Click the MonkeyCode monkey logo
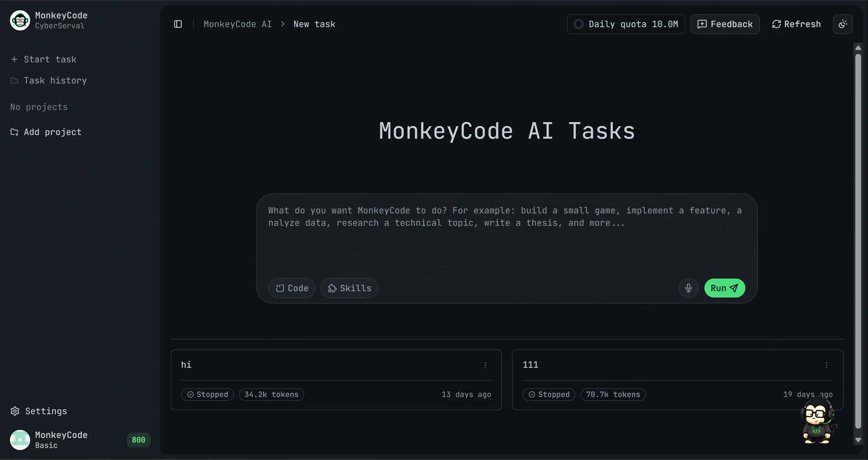This screenshot has width=868, height=460. point(20,20)
